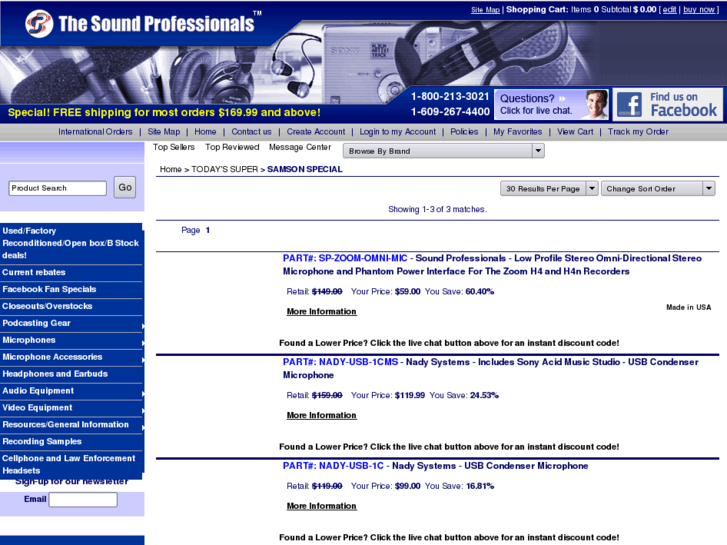This screenshot has width=727, height=545.
Task: Open Recording Samples category
Action: pyautogui.click(x=71, y=442)
